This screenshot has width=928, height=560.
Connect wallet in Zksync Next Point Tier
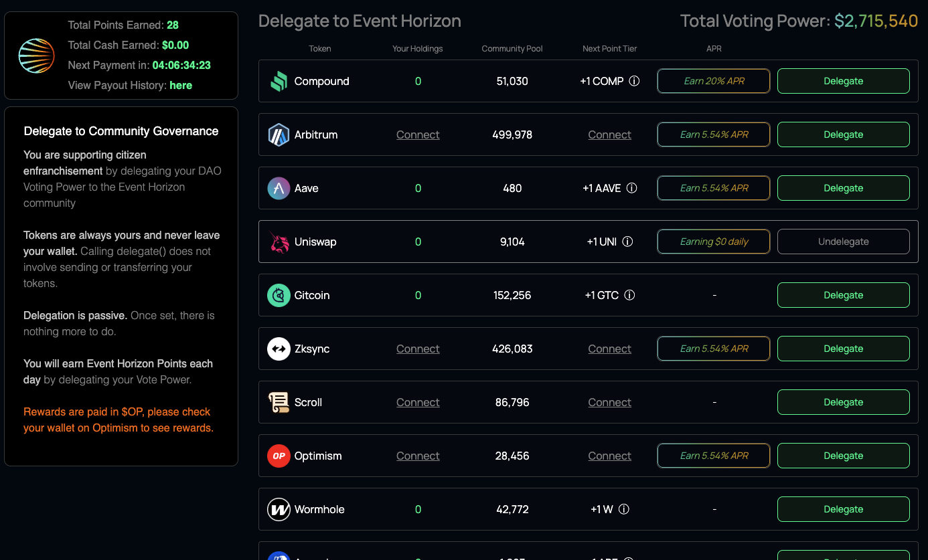tap(609, 349)
